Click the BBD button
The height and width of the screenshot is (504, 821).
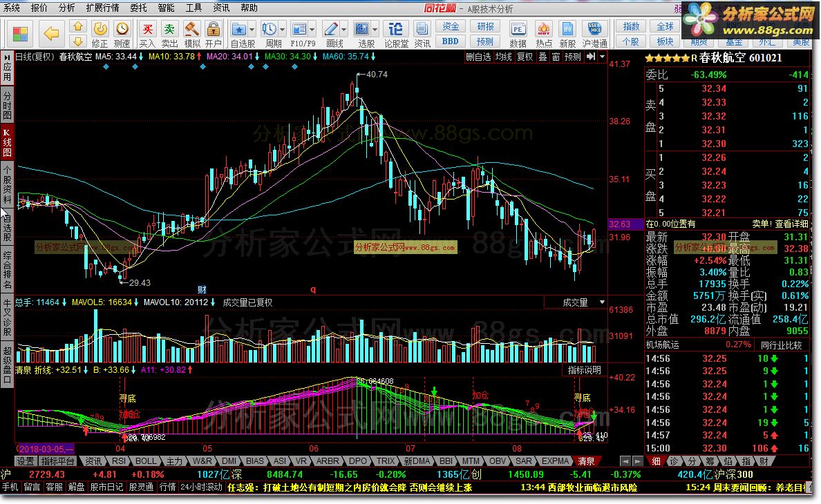[x=451, y=41]
